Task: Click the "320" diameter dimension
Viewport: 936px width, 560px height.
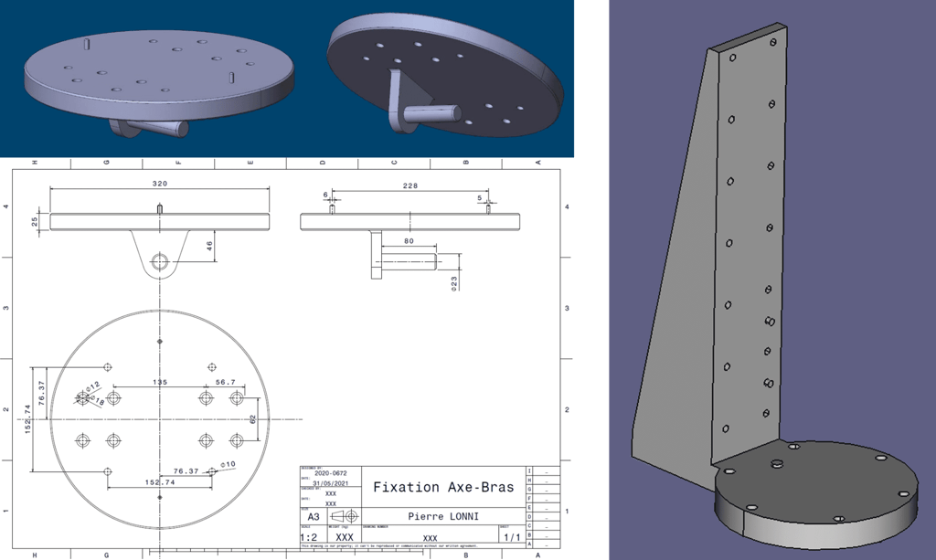Action: pyautogui.click(x=159, y=184)
